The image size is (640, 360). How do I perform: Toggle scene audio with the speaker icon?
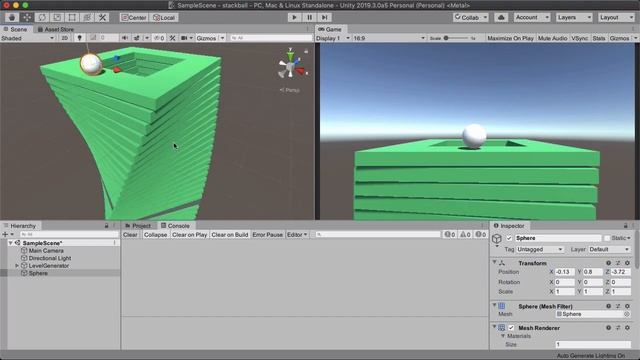click(124, 38)
